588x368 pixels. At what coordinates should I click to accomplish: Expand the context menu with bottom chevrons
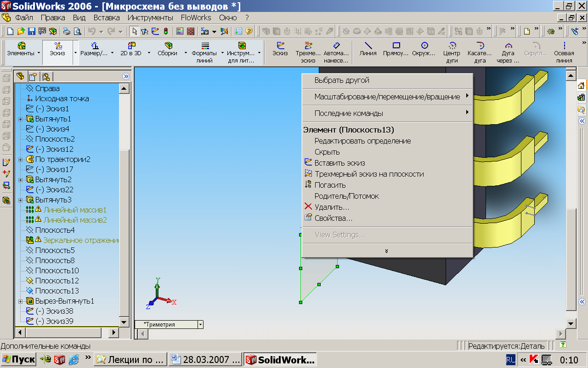387,251
